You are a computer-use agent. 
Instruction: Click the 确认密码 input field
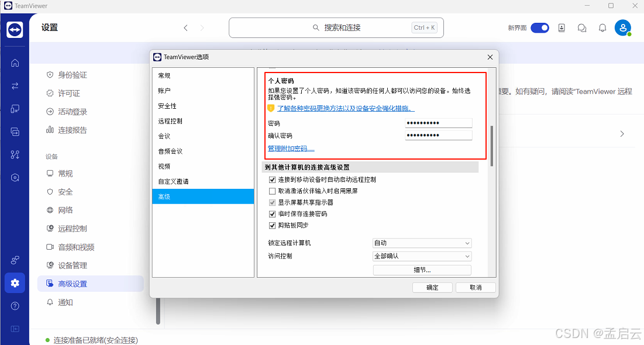pos(439,135)
